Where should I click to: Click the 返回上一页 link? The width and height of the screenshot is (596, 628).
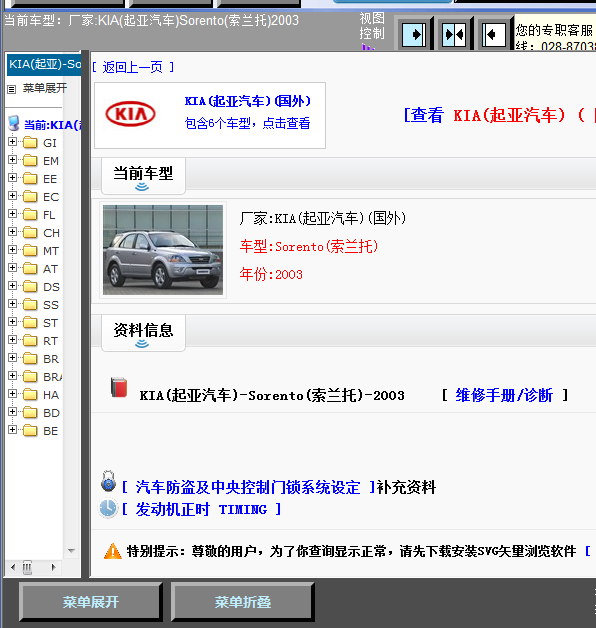(133, 67)
